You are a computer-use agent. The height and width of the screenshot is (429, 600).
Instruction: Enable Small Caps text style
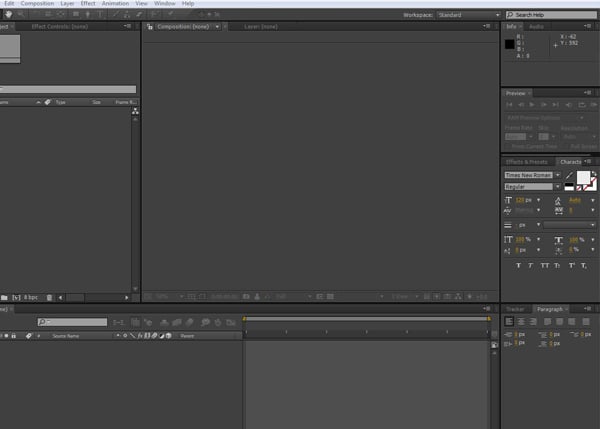tap(557, 265)
